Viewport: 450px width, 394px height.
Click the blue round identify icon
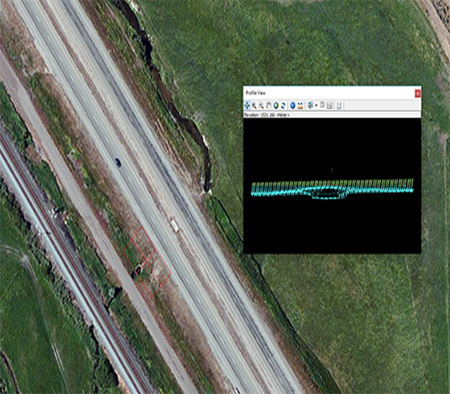(x=293, y=105)
